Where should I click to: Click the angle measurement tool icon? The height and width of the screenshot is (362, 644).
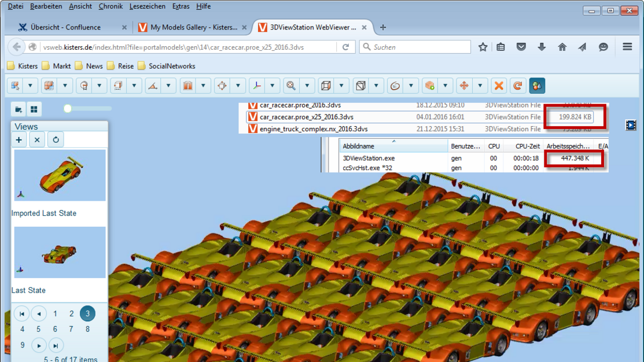(153, 86)
